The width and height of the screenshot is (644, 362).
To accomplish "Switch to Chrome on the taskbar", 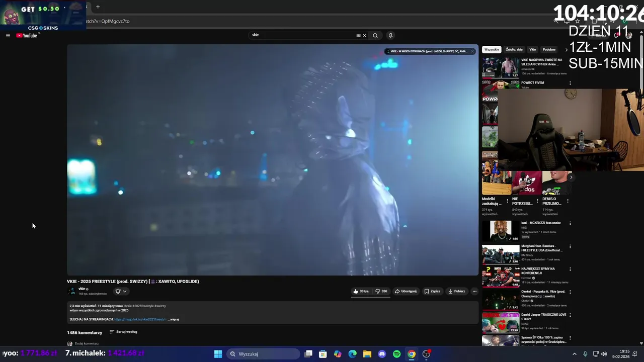I will click(x=412, y=354).
